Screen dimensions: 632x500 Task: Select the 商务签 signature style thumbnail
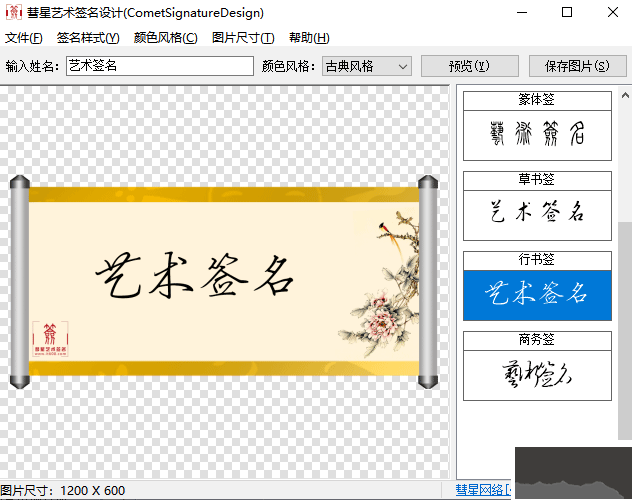537,374
